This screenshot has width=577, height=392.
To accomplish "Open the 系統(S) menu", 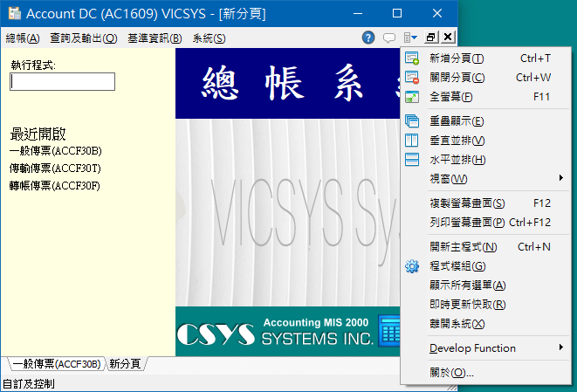I will (x=209, y=38).
